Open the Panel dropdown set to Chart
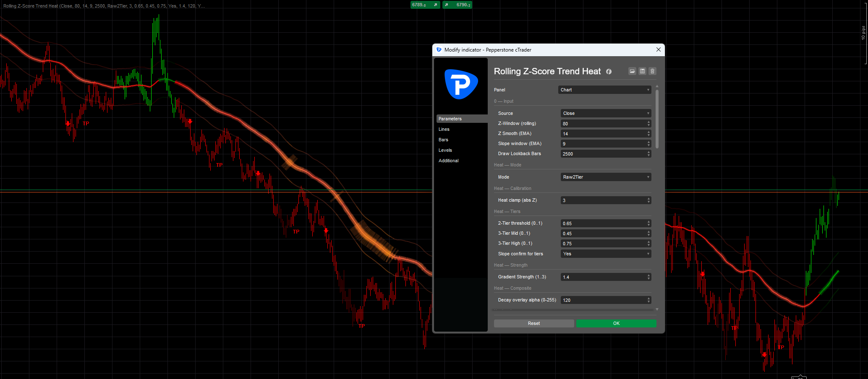 (604, 89)
